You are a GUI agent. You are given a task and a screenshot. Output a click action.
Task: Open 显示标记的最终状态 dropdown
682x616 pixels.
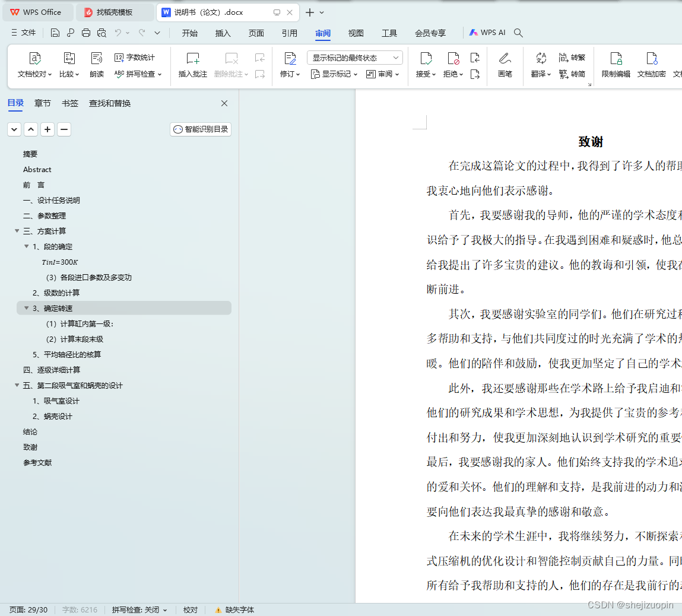(x=355, y=58)
